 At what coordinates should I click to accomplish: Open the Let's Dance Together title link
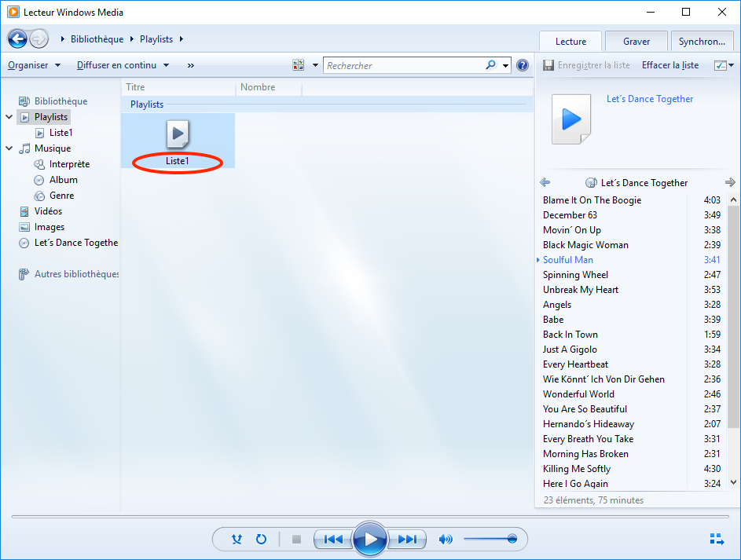click(650, 99)
